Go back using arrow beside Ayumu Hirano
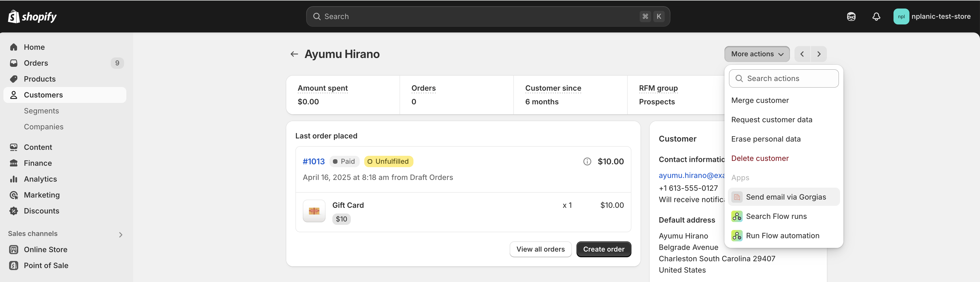Screen dimensions: 980x282 tap(294, 54)
